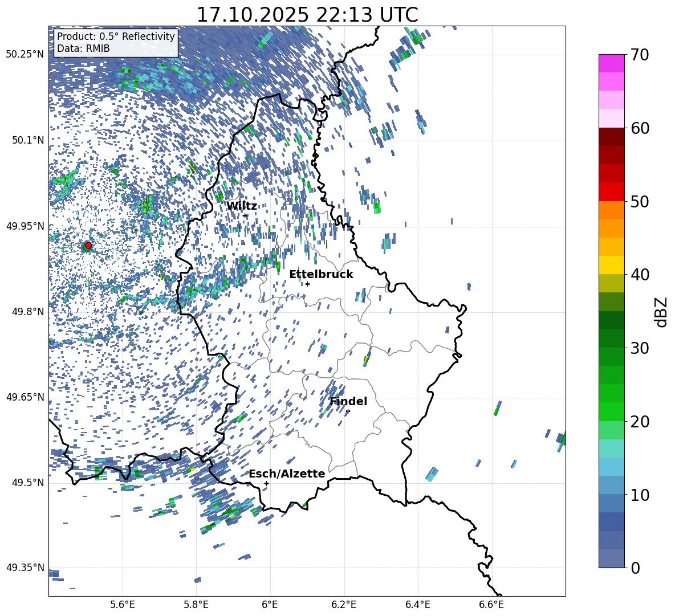Click the 6.2°E longitude label
675x616 pixels.
click(344, 605)
